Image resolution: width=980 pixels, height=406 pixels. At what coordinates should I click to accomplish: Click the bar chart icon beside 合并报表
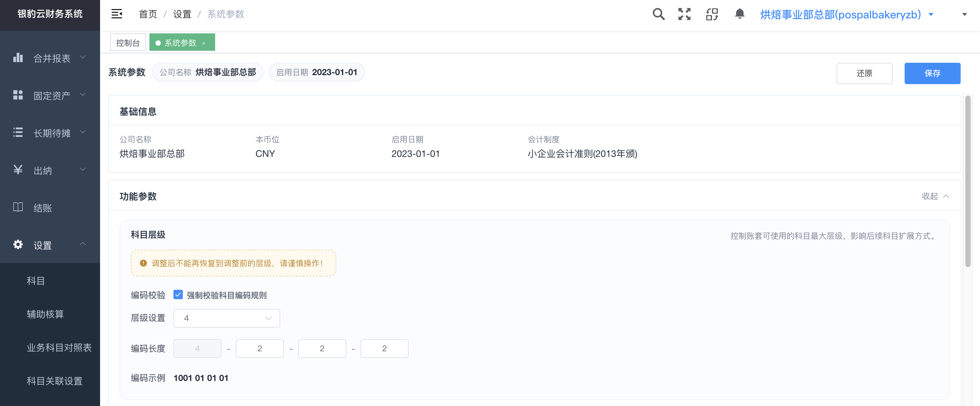[x=18, y=57]
